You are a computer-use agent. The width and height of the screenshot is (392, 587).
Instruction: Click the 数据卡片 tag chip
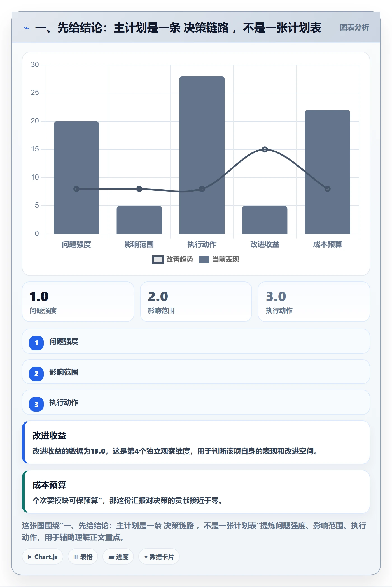tap(159, 557)
